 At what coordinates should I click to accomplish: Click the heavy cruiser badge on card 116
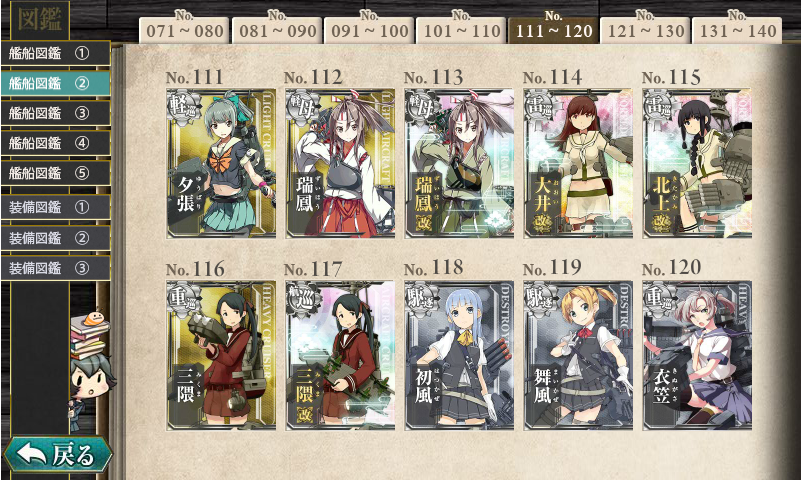[184, 298]
